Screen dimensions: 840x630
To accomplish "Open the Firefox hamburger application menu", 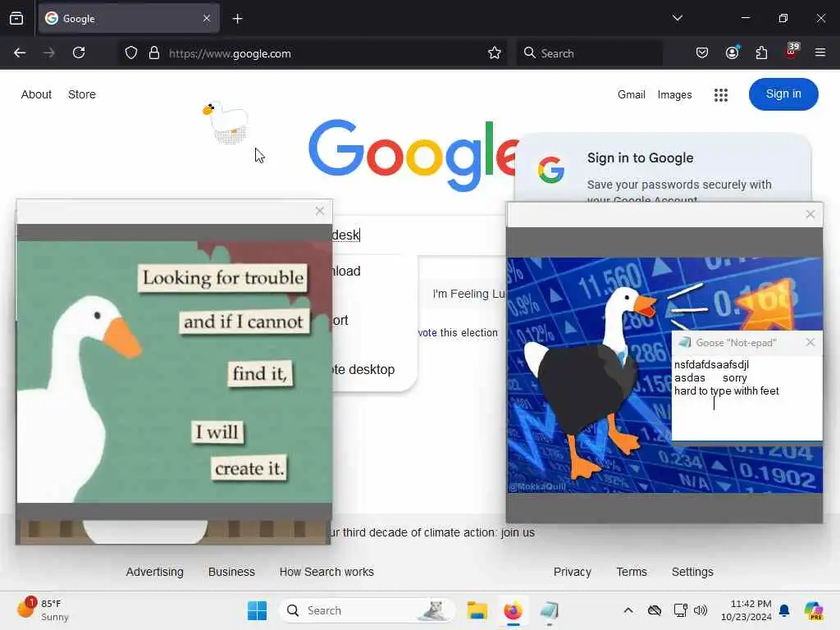I will pyautogui.click(x=820, y=52).
